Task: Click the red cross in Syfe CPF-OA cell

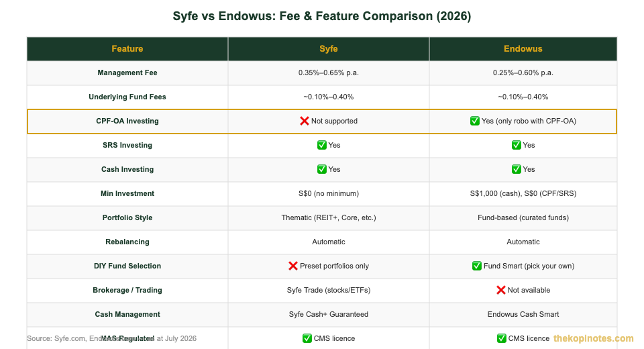Action: click(x=305, y=121)
